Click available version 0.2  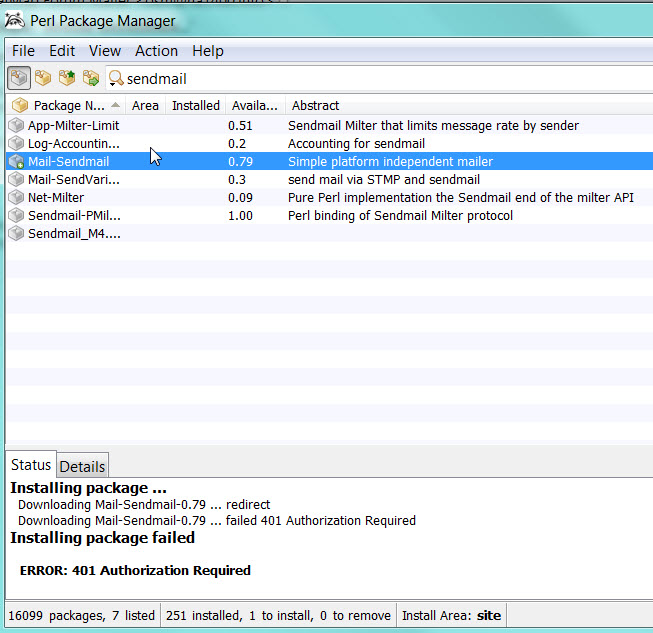(237, 144)
